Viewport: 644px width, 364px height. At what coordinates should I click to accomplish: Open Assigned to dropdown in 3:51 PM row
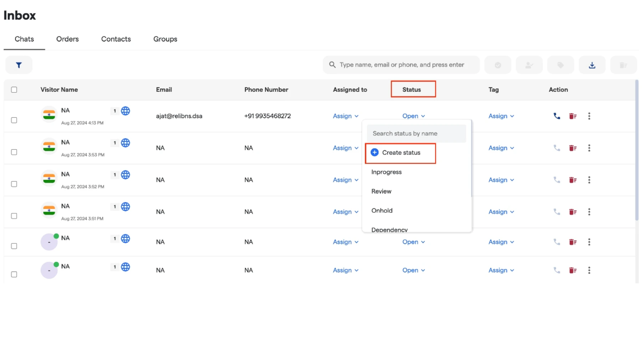tap(346, 212)
